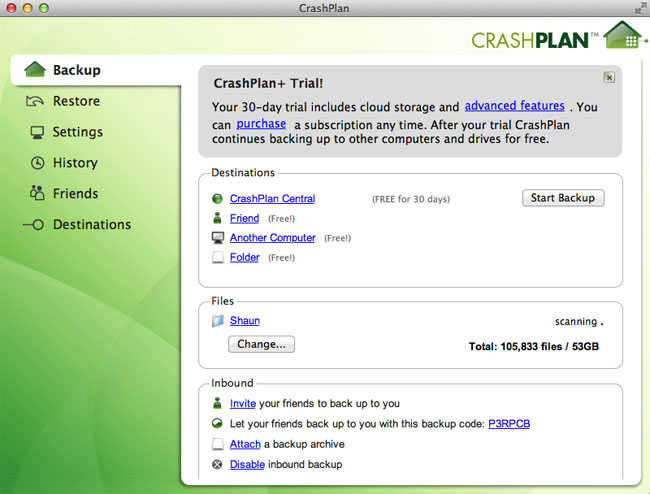Dismiss the CrashPlan+ Trial banner

tap(609, 77)
